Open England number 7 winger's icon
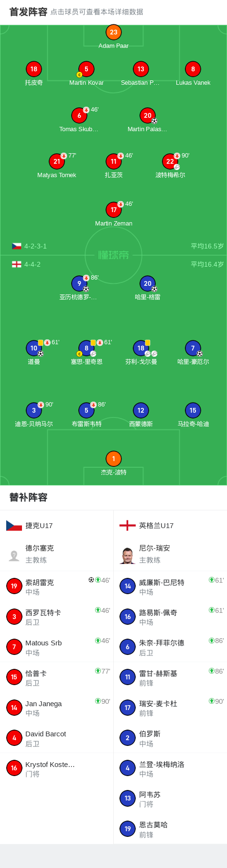 [x=193, y=348]
